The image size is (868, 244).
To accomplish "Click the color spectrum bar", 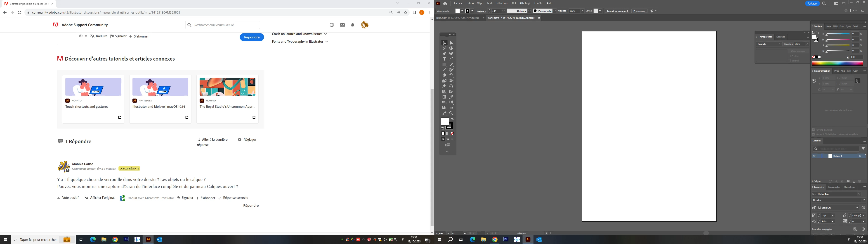I will pyautogui.click(x=837, y=63).
